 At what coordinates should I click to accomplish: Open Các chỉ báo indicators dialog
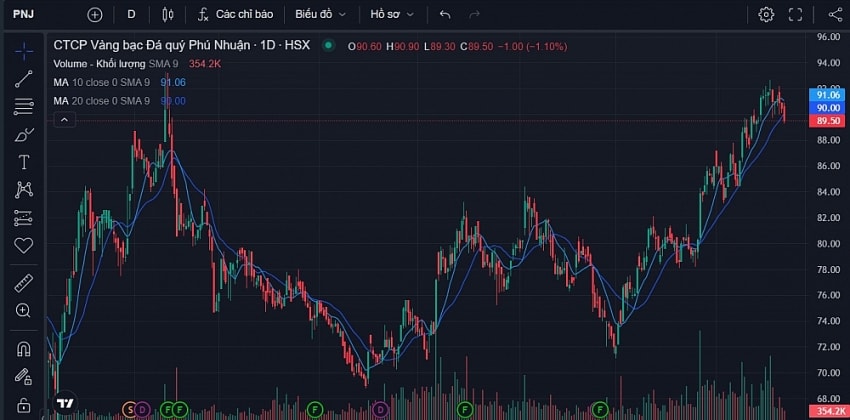[235, 15]
